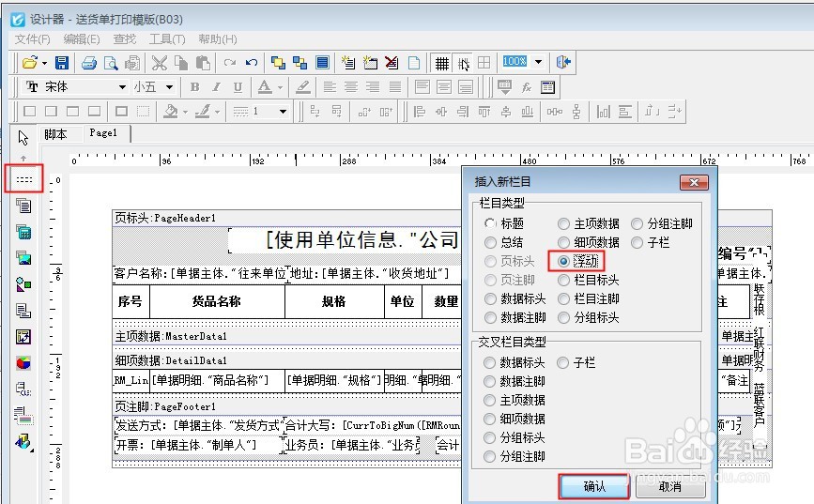This screenshot has width=814, height=504.
Task: Click the 页标头:PageHeader1 band label
Action: tap(164, 218)
